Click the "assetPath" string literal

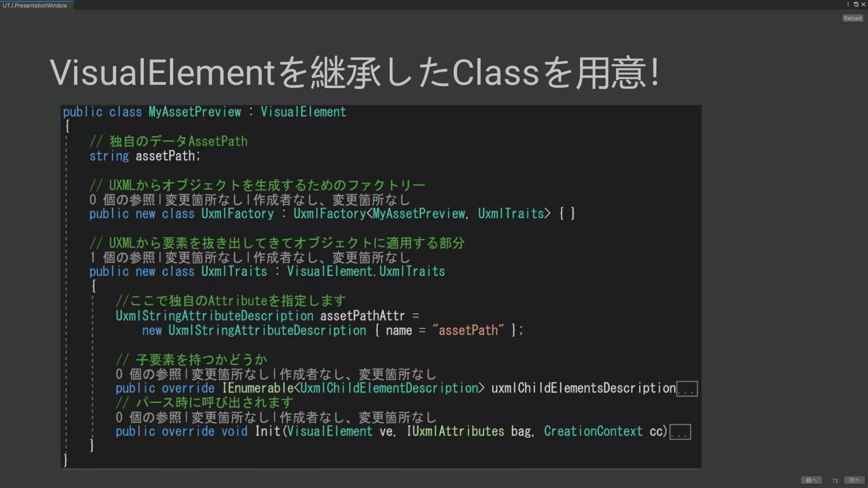pos(468,330)
